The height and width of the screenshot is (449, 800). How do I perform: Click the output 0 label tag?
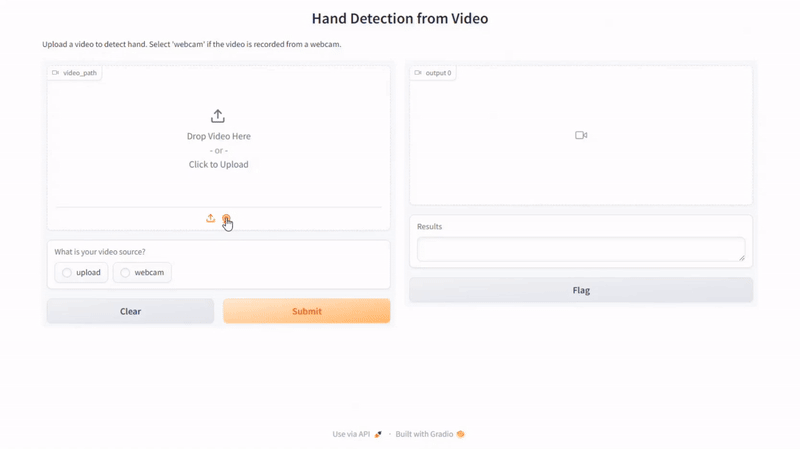click(x=433, y=73)
